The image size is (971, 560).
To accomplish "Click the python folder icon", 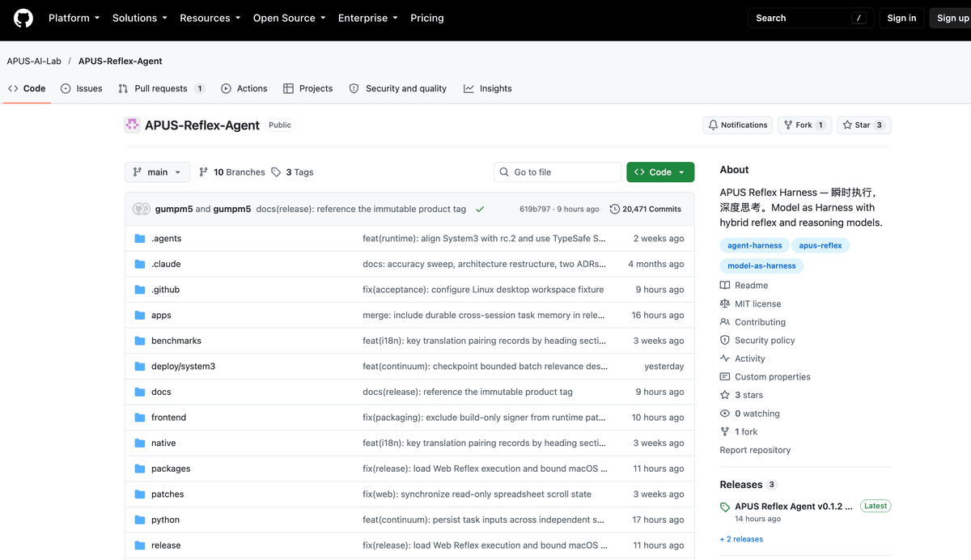I will pyautogui.click(x=140, y=520).
